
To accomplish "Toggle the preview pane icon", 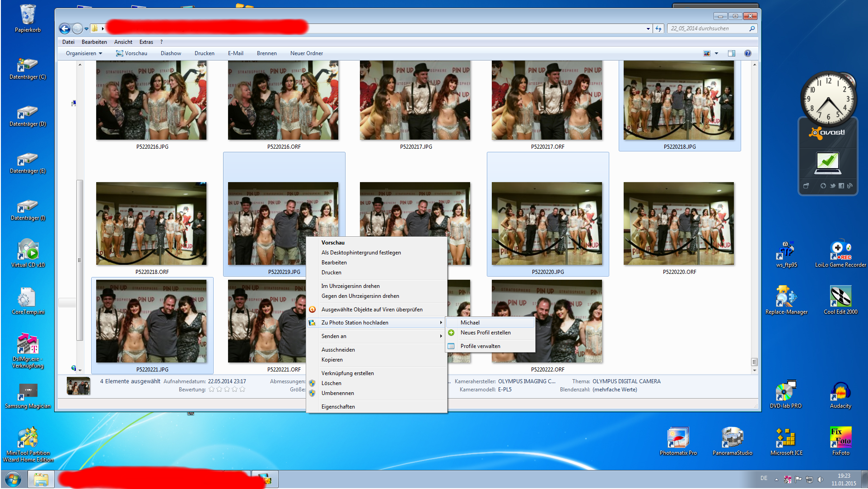I will pyautogui.click(x=732, y=53).
